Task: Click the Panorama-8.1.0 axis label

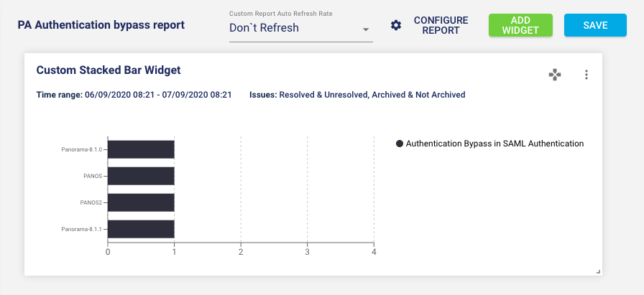Action: [x=82, y=149]
